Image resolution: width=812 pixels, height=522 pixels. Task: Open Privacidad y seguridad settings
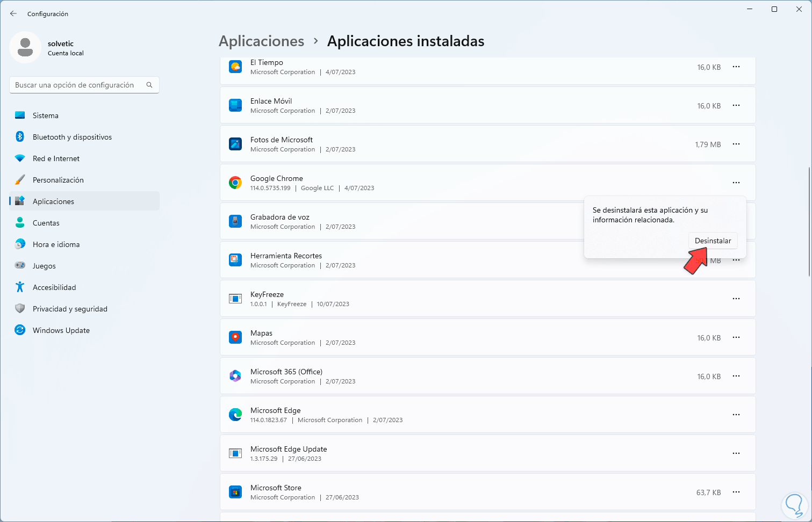click(x=84, y=309)
